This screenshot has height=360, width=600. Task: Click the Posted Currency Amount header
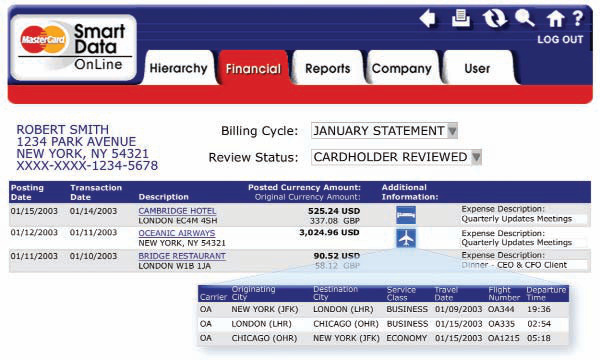[x=304, y=187]
